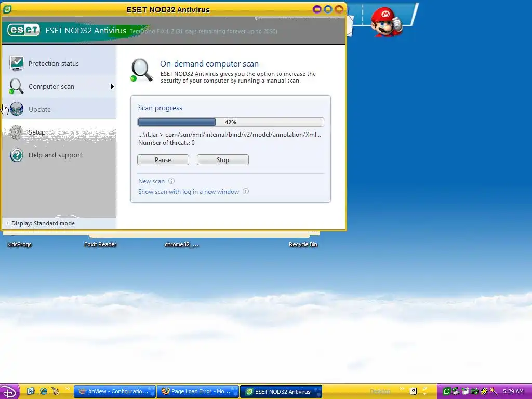The width and height of the screenshot is (532, 399).
Task: Change Display: Standard mode setting
Action: 43,223
